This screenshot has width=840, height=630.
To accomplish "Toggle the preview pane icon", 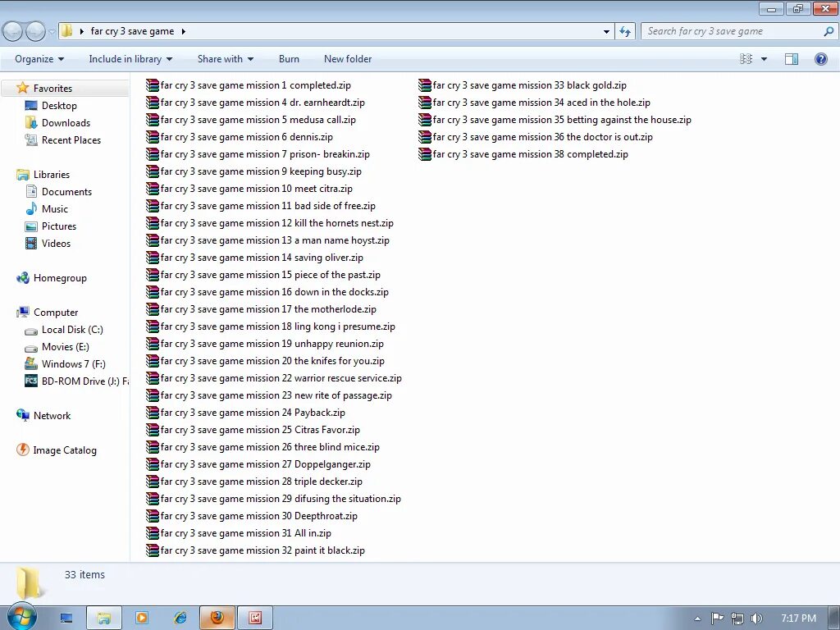I will point(792,59).
